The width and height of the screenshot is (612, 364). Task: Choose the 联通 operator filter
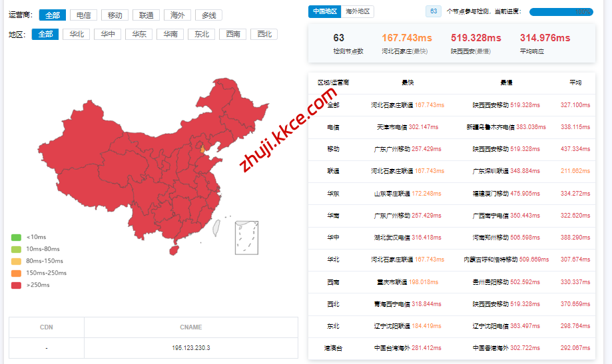(x=146, y=15)
